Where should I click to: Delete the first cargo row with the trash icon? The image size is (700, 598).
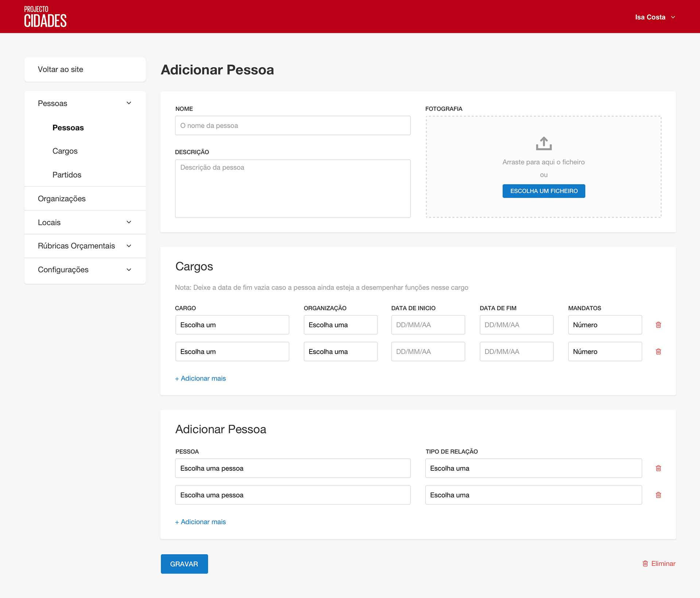[x=658, y=325]
